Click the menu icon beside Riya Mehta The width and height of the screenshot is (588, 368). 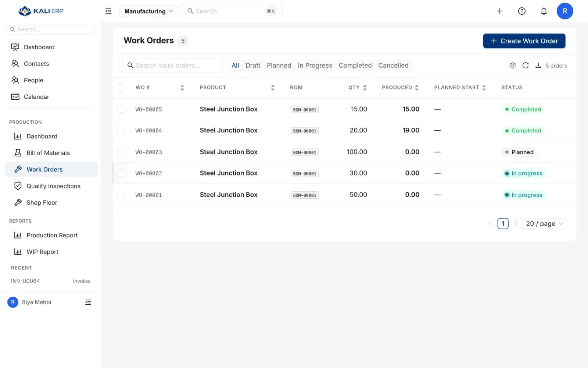coord(88,302)
